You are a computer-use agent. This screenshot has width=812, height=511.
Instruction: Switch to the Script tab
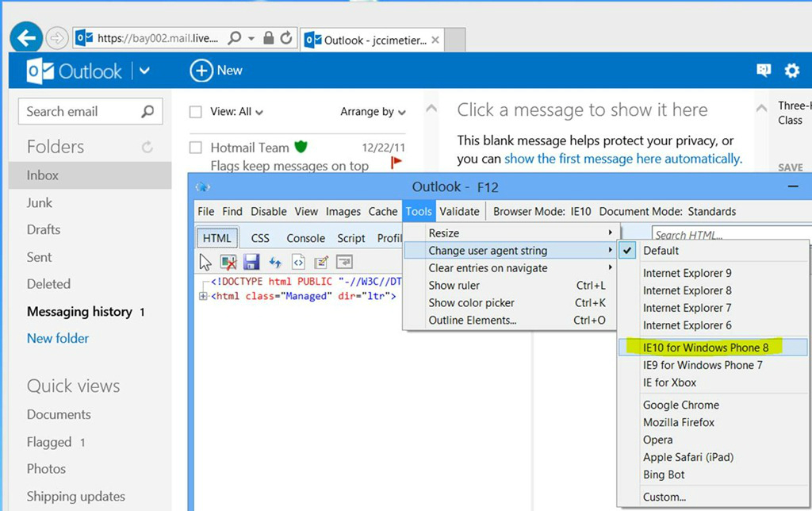(x=351, y=238)
